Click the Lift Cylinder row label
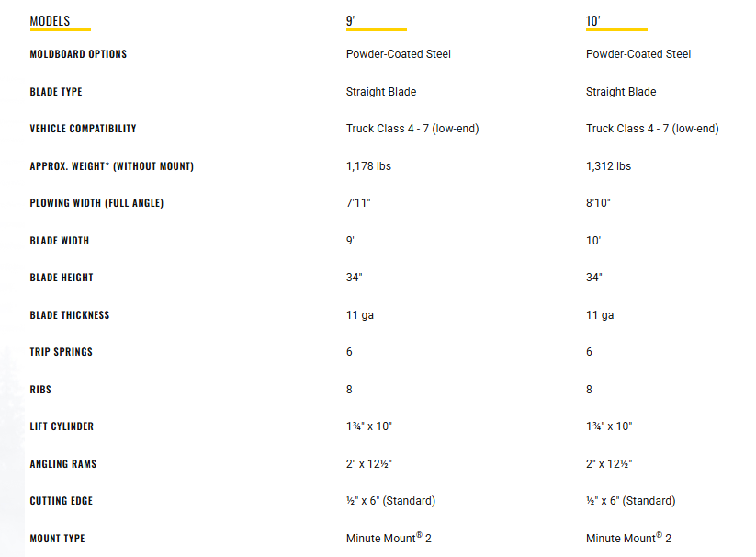 pyautogui.click(x=62, y=426)
